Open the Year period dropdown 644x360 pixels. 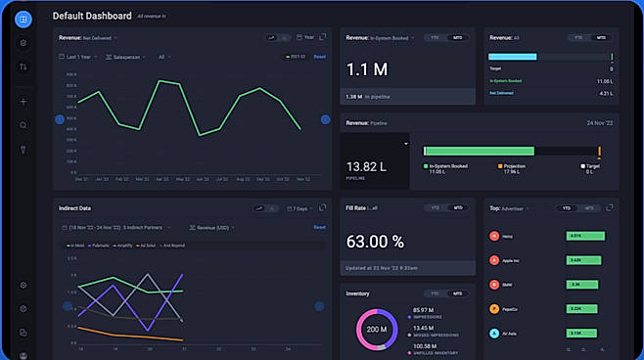coord(305,37)
